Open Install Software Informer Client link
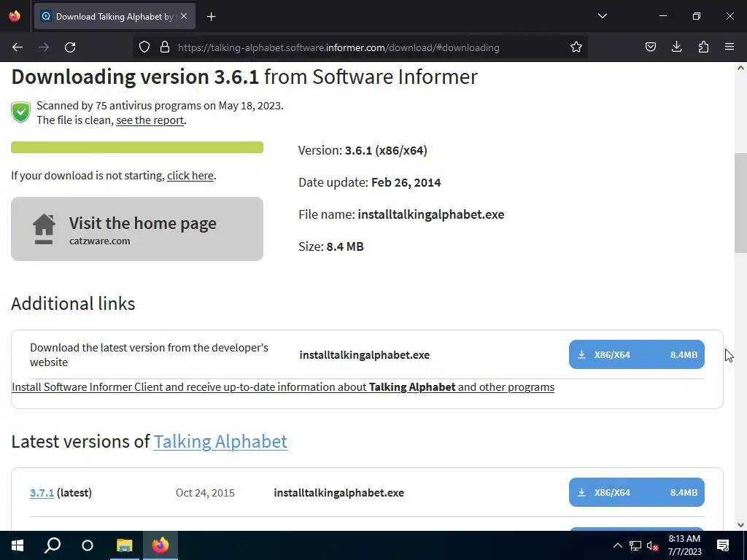747x560 pixels. click(283, 387)
